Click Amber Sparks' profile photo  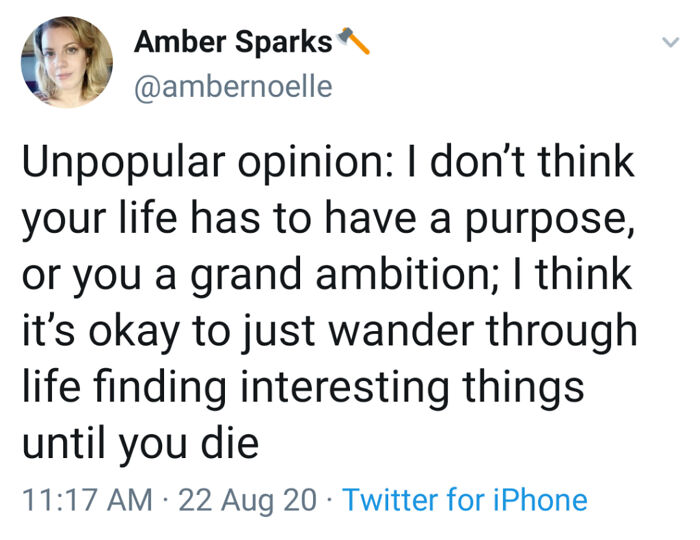tap(67, 62)
